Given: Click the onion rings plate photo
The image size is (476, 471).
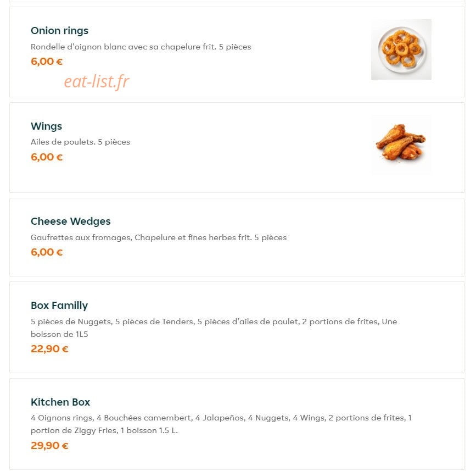Looking at the screenshot, I should tap(401, 49).
